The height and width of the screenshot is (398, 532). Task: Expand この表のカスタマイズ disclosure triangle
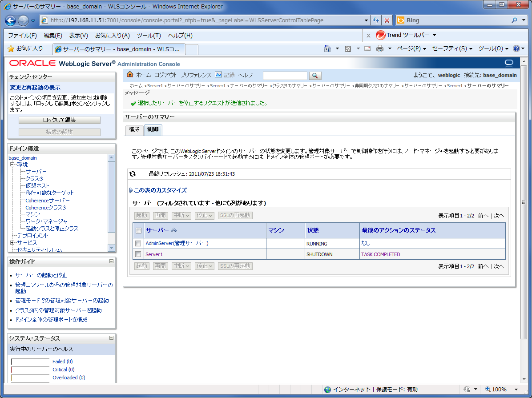(x=131, y=190)
